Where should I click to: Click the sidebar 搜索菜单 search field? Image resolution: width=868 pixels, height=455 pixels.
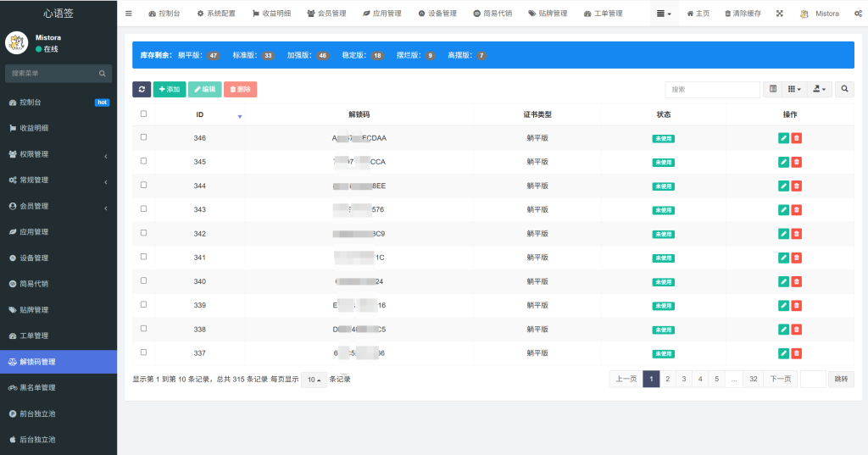coord(53,73)
